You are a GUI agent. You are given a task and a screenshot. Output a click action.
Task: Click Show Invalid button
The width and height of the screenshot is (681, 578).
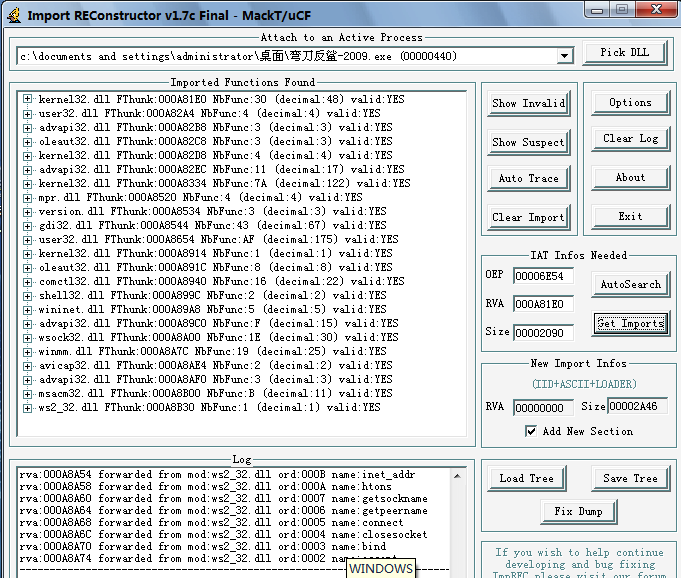coord(529,103)
